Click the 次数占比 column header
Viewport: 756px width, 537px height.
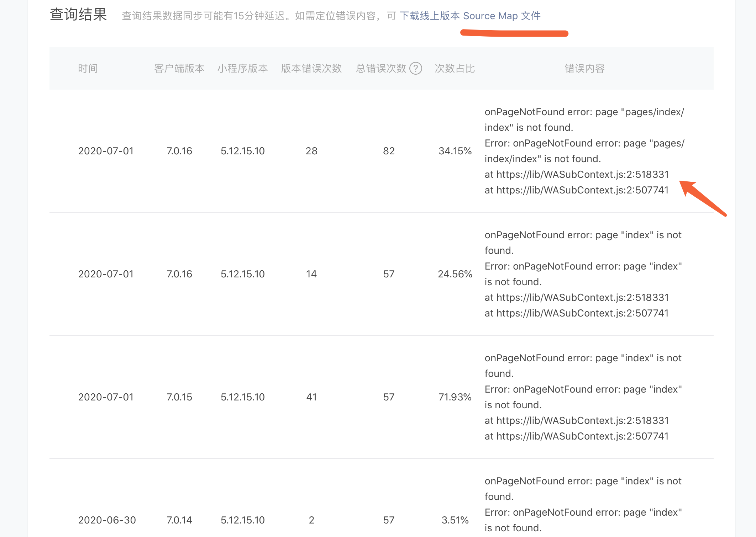(x=455, y=68)
